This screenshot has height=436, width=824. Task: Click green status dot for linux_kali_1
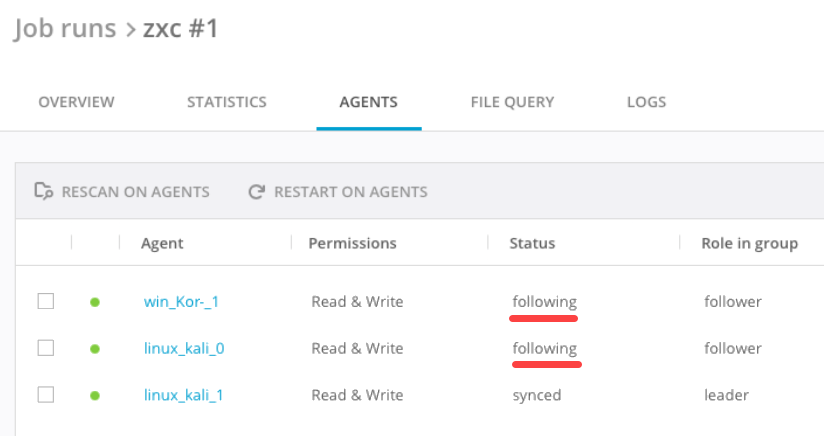pyautogui.click(x=95, y=395)
